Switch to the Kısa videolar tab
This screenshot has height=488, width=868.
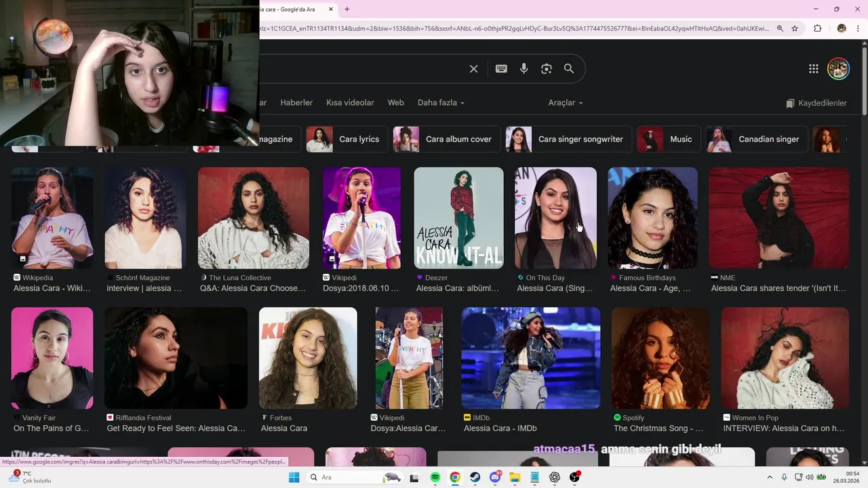click(350, 102)
